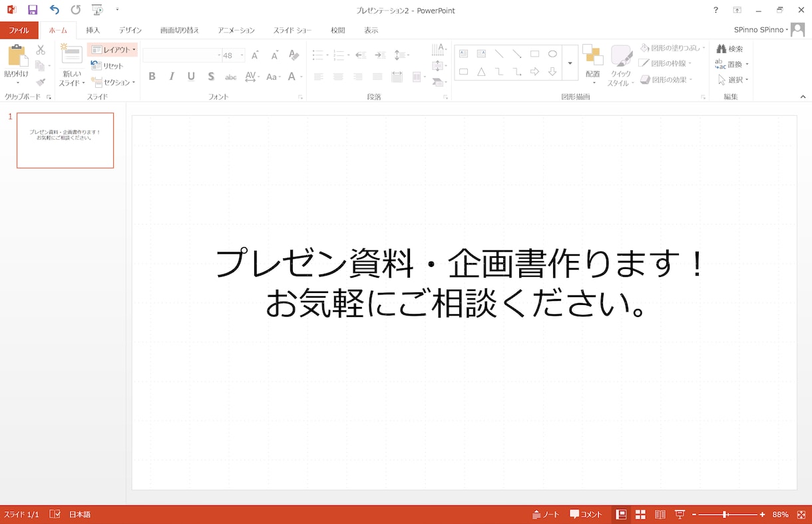This screenshot has width=812, height=524.
Task: Open the line spacing menu
Action: click(x=401, y=55)
